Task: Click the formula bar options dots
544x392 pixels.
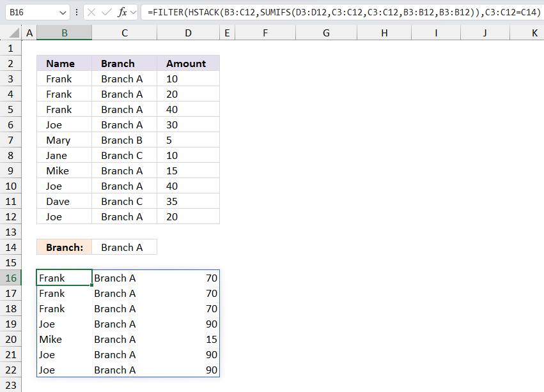Action: pyautogui.click(x=76, y=13)
